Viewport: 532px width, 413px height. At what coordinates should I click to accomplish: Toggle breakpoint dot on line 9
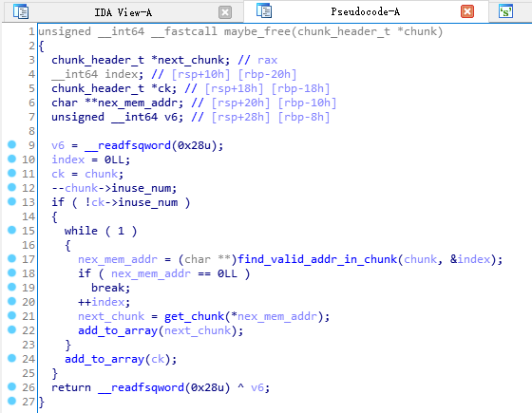11,144
